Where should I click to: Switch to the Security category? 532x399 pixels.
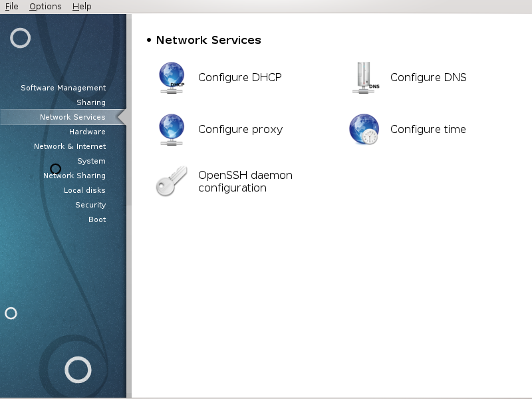tap(90, 205)
